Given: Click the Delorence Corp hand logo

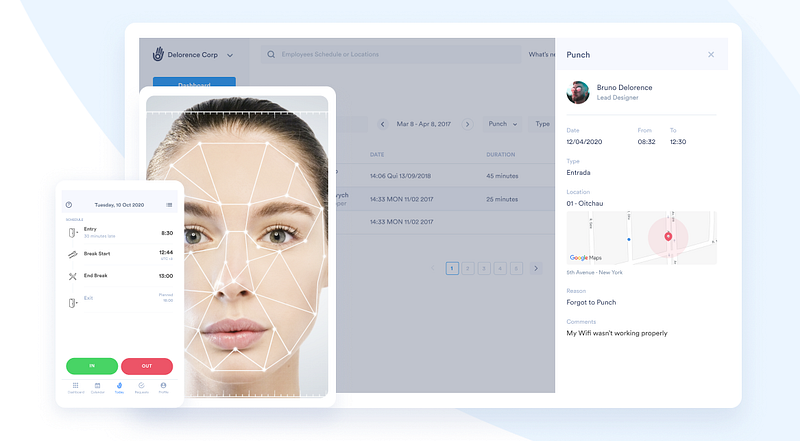Looking at the screenshot, I should coord(158,54).
